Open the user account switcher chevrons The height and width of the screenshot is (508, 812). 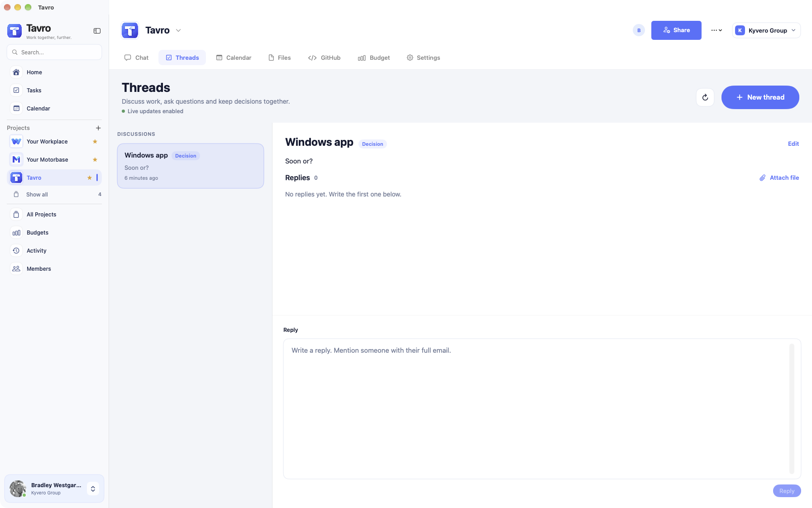click(93, 489)
